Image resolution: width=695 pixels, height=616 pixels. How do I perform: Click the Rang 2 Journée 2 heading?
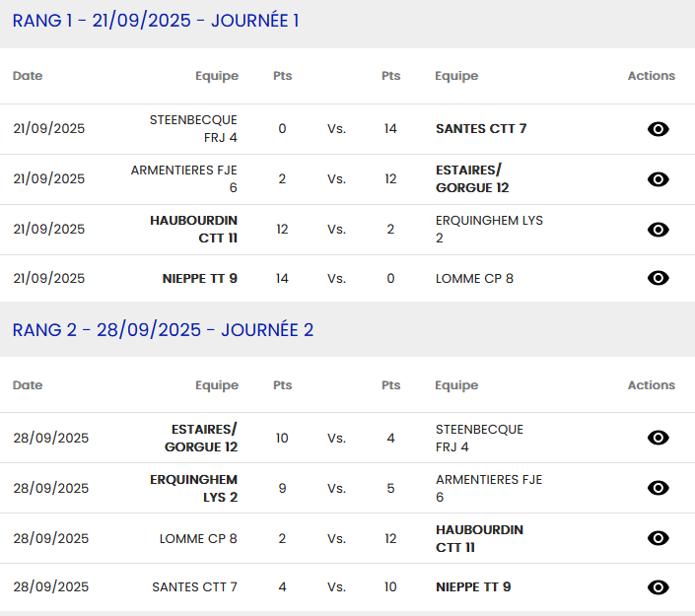tap(163, 330)
